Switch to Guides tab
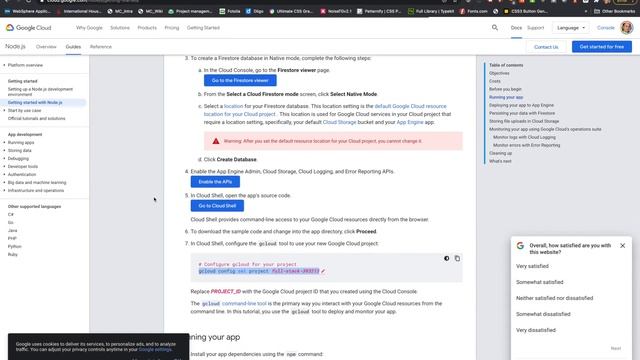The width and height of the screenshot is (640, 360). (73, 47)
